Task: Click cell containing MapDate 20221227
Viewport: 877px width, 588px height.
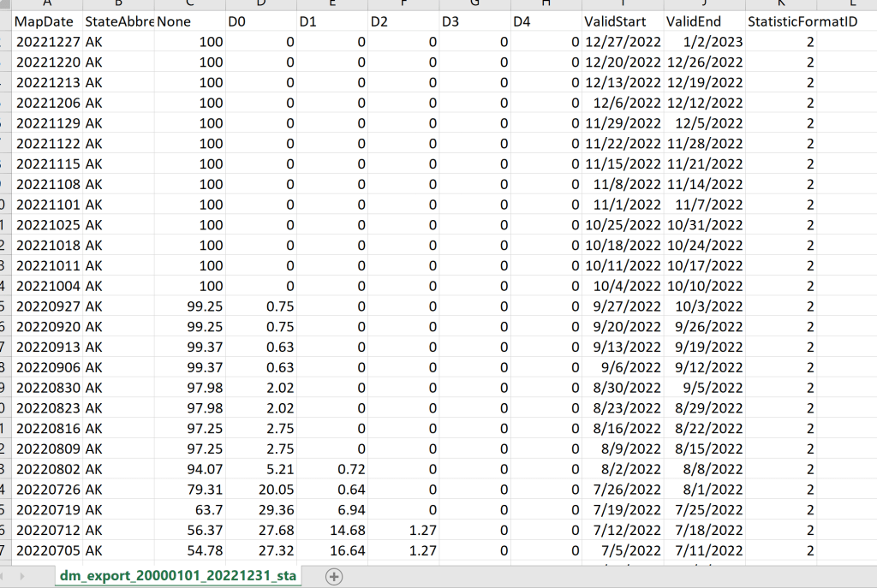Action: coord(47,41)
